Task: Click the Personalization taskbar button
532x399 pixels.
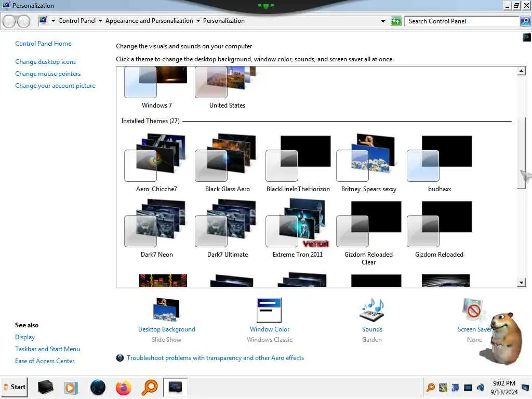Action: tap(175, 387)
